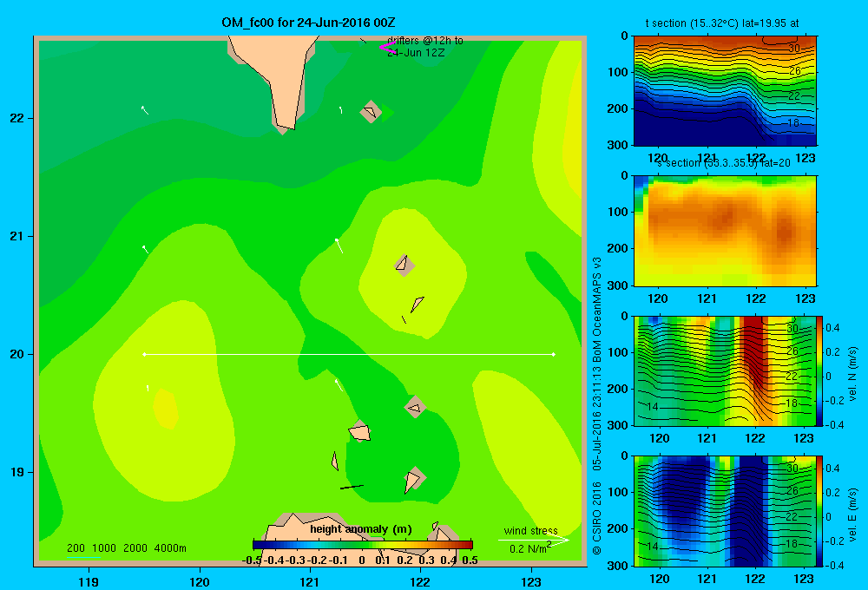Click the island near 19.5N 122E
Viewport: 868px width, 590px height.
tap(415, 407)
